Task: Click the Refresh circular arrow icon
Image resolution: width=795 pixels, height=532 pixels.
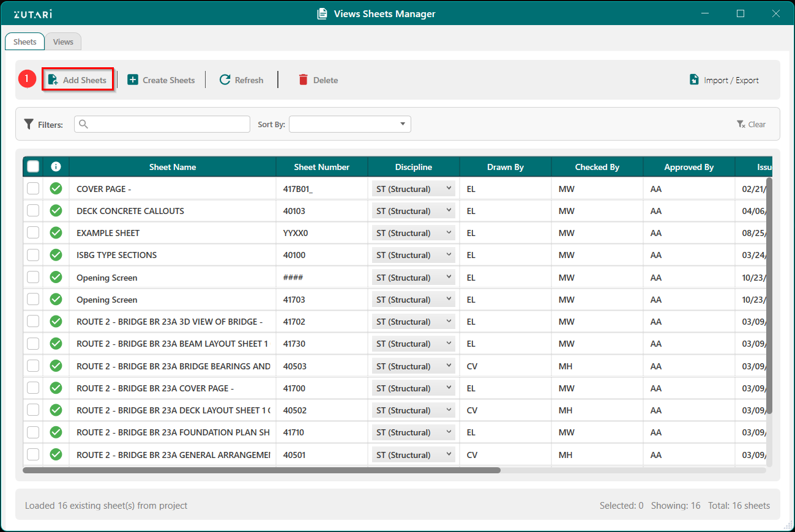Action: pyautogui.click(x=225, y=80)
